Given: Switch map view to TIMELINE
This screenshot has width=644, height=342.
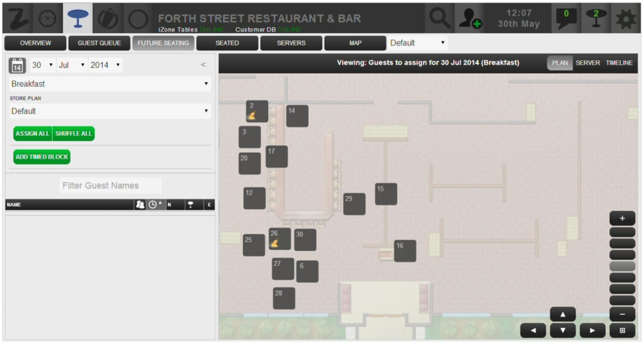Looking at the screenshot, I should [619, 63].
